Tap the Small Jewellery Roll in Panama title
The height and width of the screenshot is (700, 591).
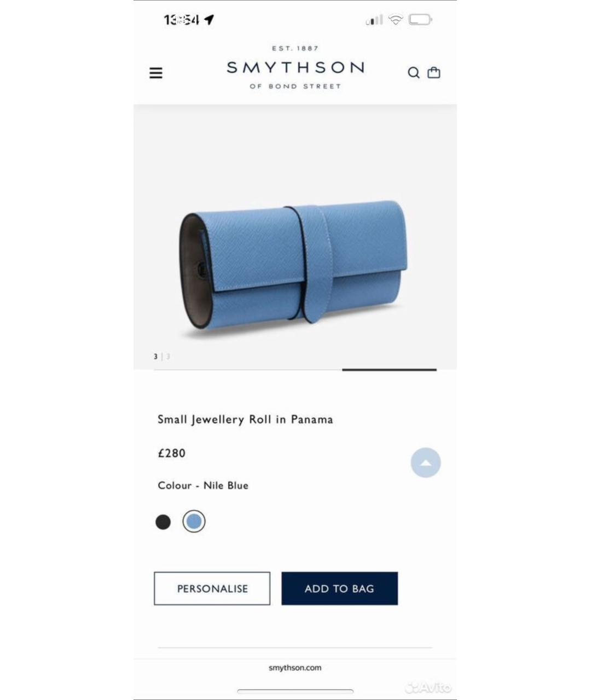click(245, 419)
